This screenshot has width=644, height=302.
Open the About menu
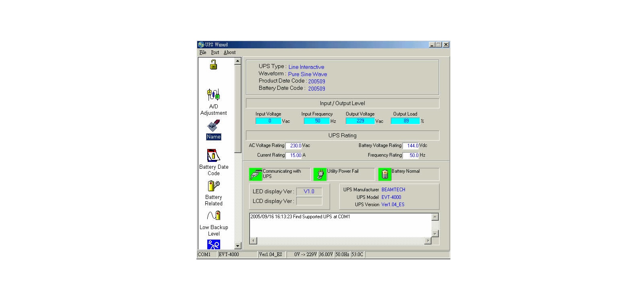pyautogui.click(x=229, y=52)
